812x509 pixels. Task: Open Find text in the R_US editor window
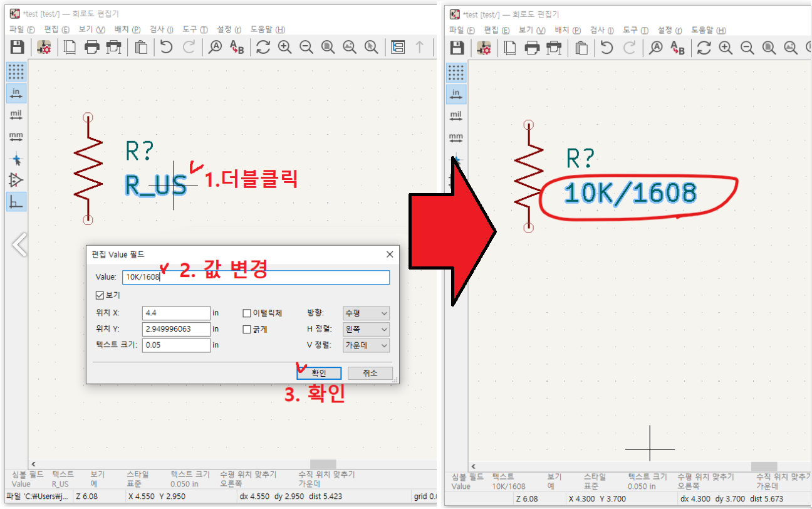[x=216, y=47]
